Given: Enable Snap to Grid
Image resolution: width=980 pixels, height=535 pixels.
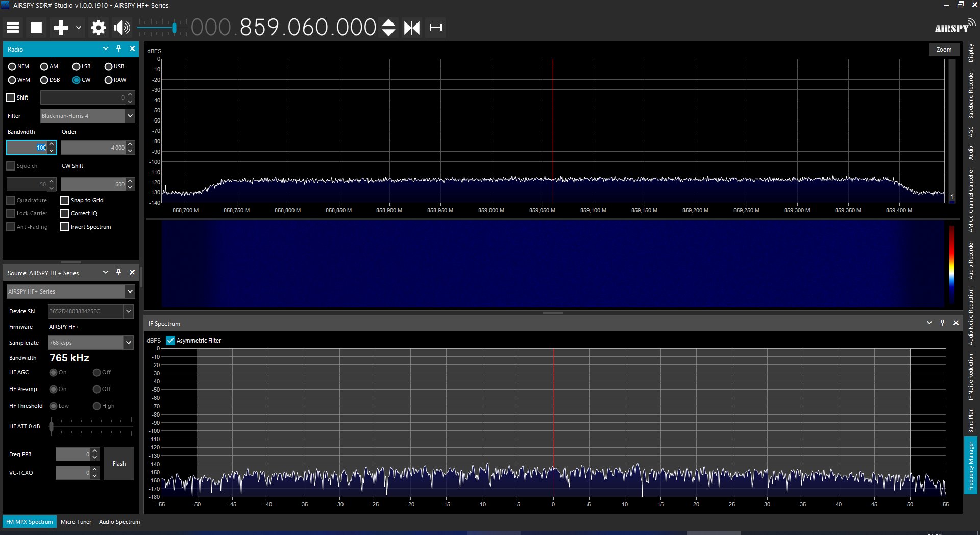Looking at the screenshot, I should [65, 200].
